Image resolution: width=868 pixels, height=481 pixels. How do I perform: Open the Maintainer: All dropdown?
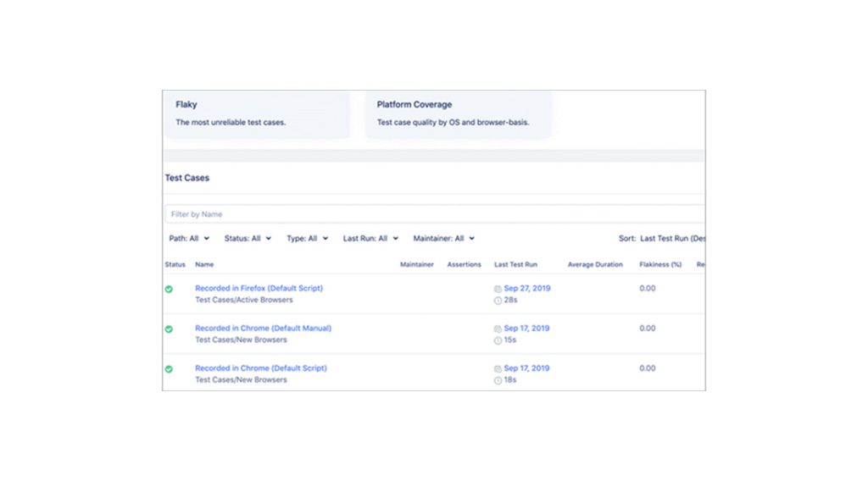pos(444,238)
